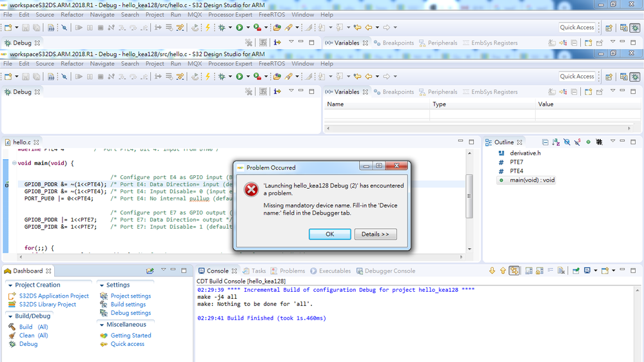Viewport: 644px width, 362px height.
Task: Open the Dashboard view menu triangle
Action: tap(163, 270)
